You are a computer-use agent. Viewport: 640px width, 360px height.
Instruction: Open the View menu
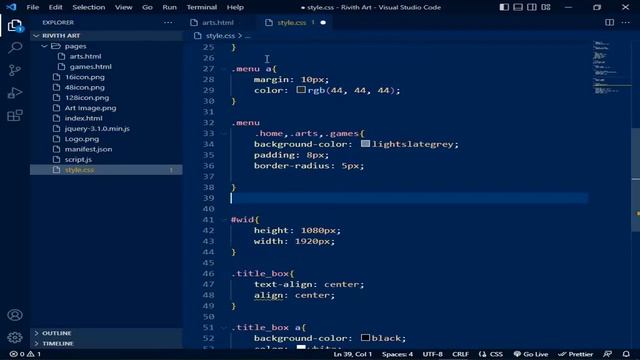pyautogui.click(x=123, y=7)
